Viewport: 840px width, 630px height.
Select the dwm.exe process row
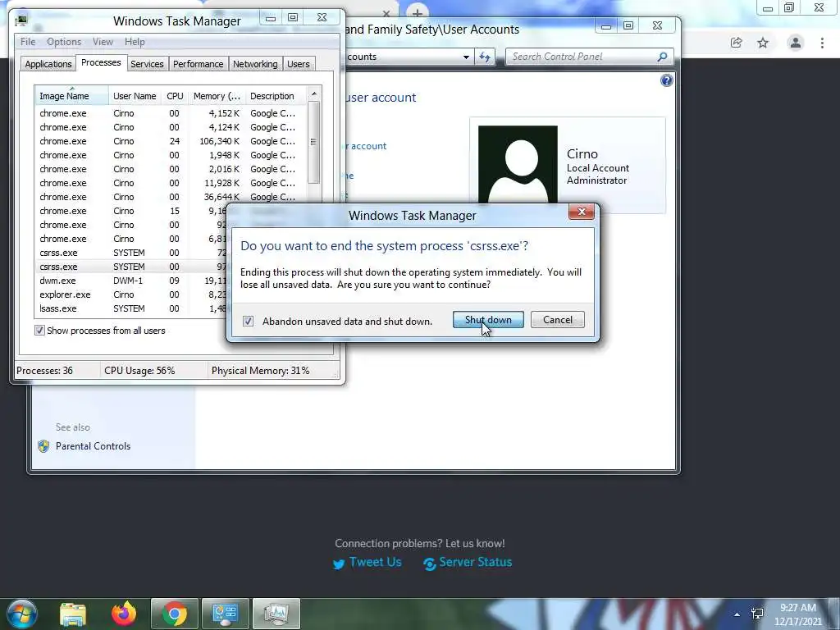[131, 281]
